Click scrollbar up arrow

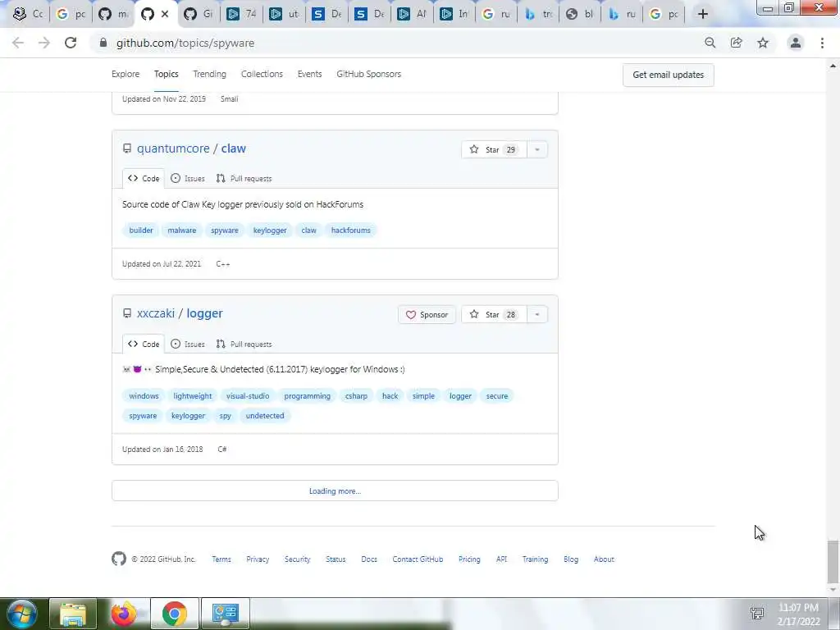[833, 66]
